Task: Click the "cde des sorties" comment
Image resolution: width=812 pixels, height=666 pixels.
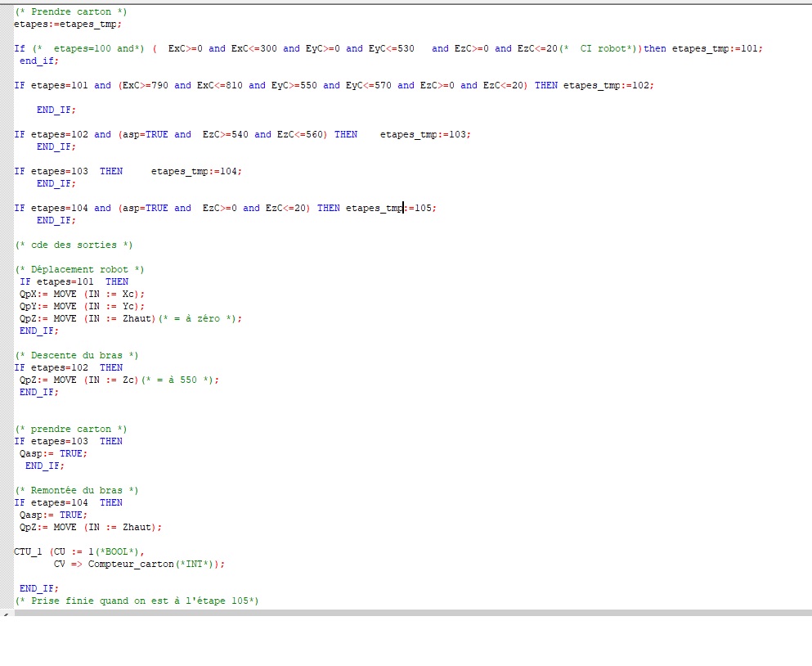Action: click(74, 245)
